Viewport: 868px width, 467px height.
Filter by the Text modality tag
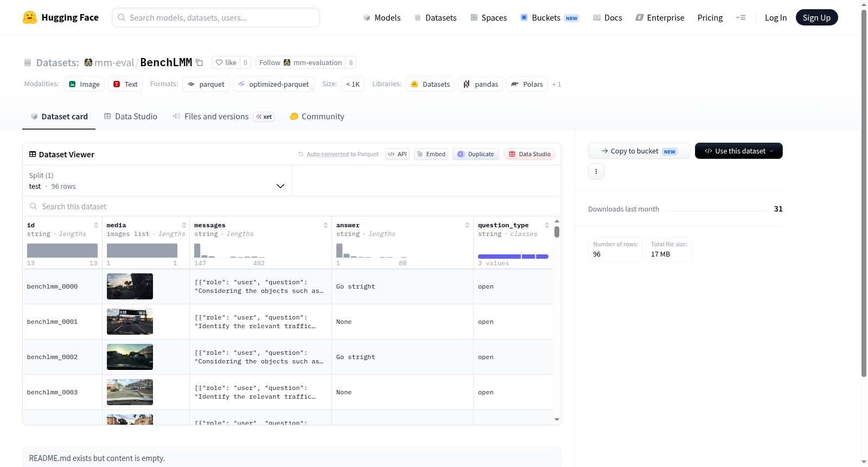coord(125,84)
